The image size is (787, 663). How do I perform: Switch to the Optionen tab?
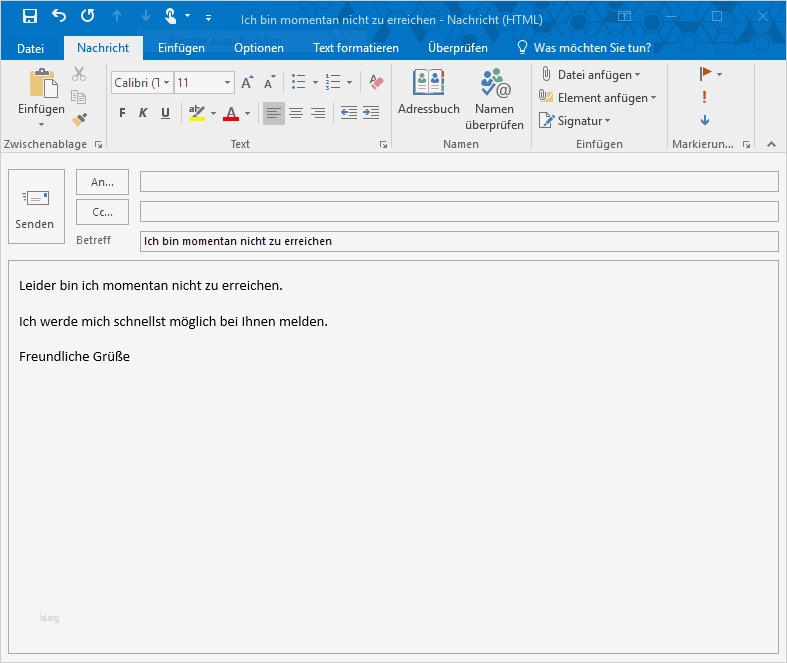coord(259,48)
